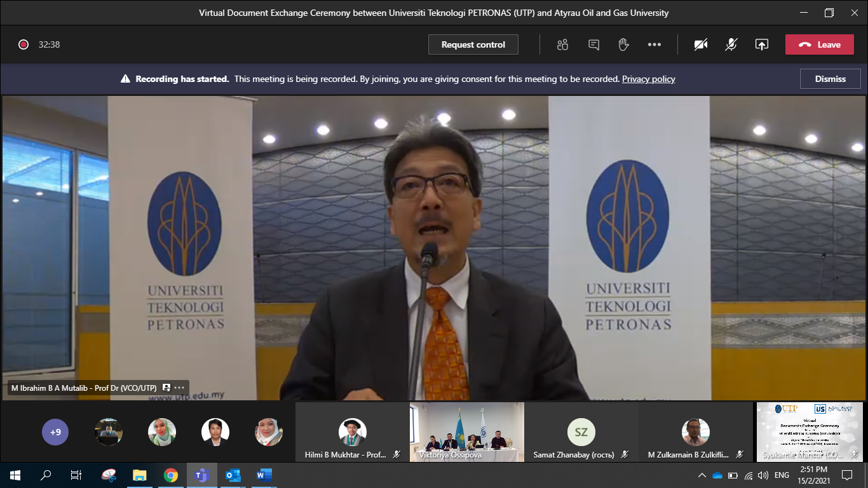
Task: Click Request control
Action: (473, 44)
